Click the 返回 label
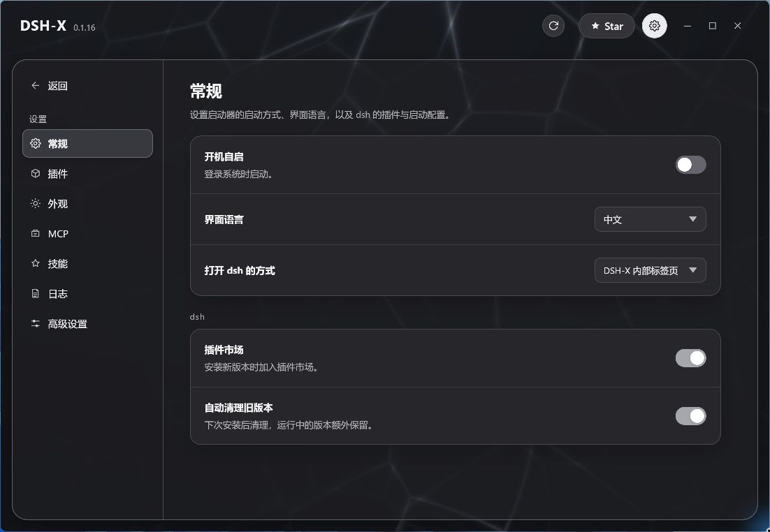Screen dimensions: 770x532 [57, 86]
